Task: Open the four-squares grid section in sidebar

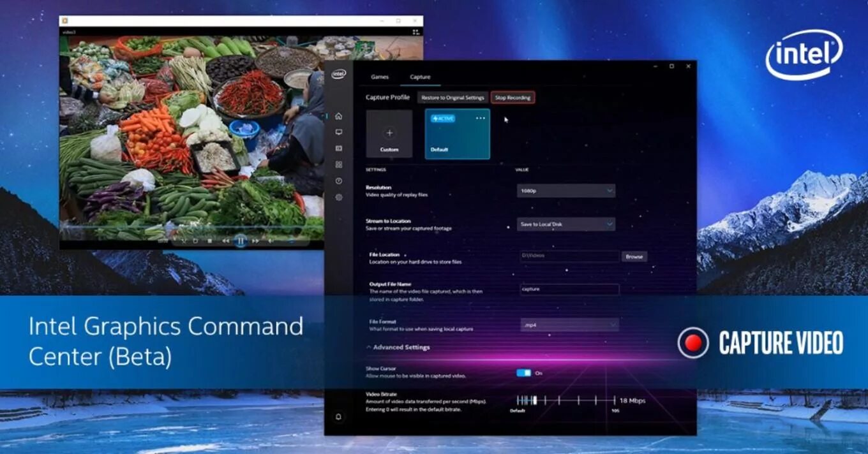Action: (x=338, y=165)
